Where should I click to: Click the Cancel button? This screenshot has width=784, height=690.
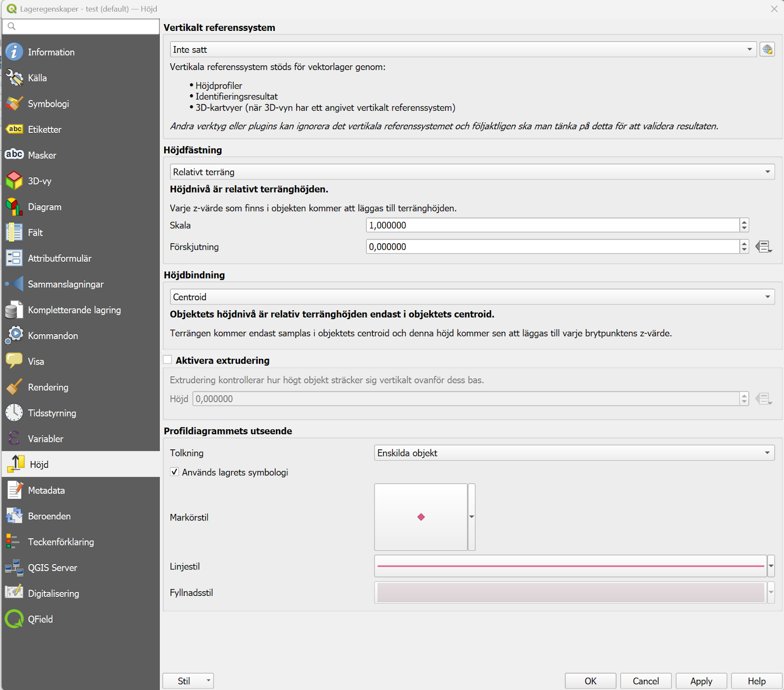point(646,681)
